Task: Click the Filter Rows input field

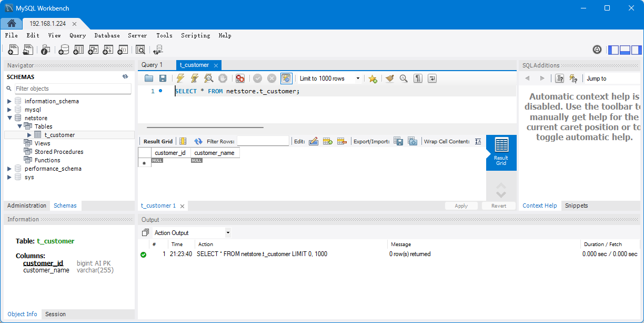Action: 263,141
